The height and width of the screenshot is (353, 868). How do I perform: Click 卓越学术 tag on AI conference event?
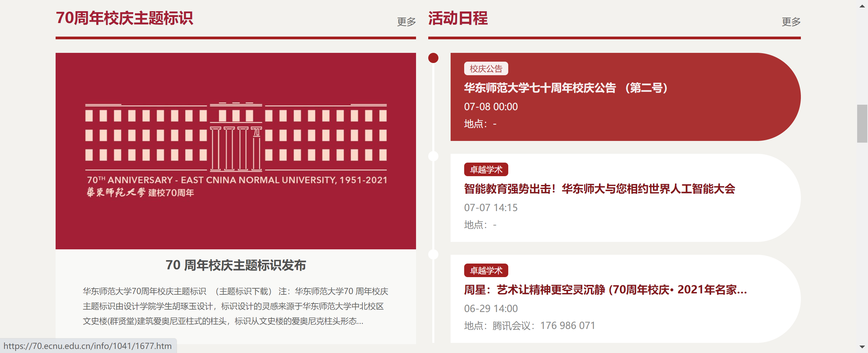486,170
